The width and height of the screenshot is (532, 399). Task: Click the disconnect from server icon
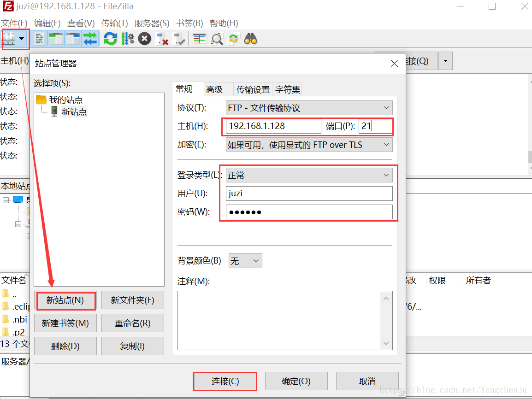coord(162,39)
